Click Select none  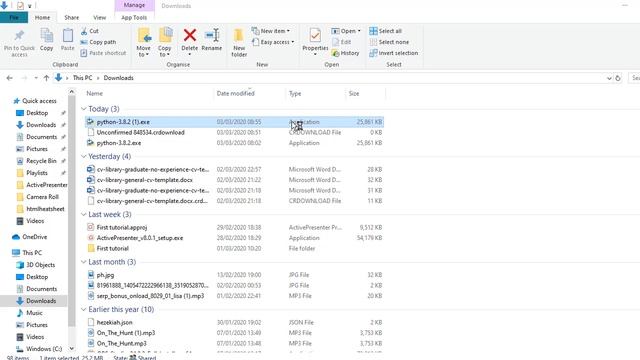click(389, 42)
